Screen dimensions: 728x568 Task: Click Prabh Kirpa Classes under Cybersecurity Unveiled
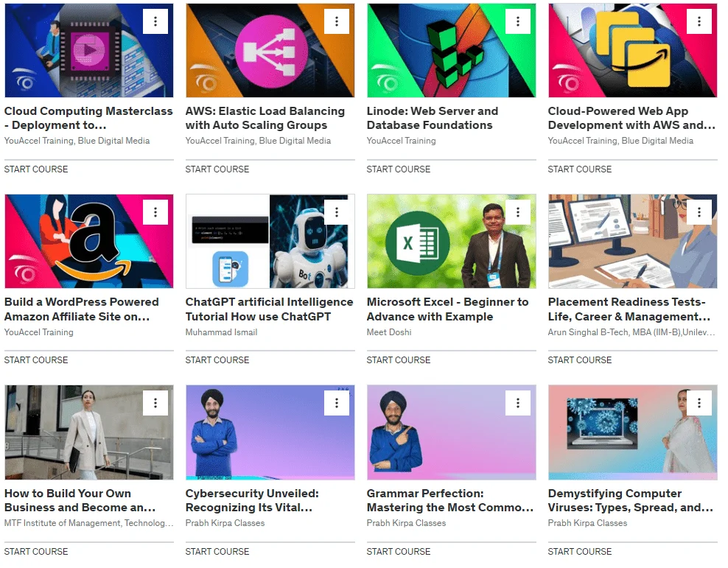point(225,523)
